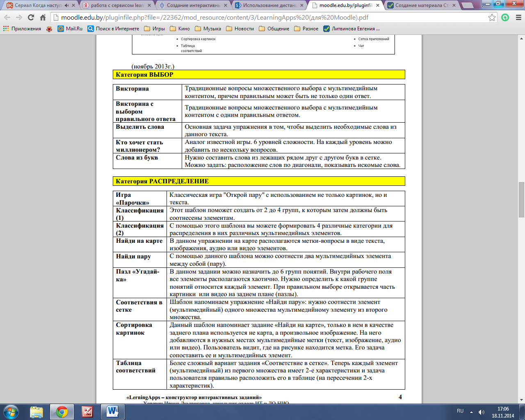Image resolution: width=525 pixels, height=420 pixels.
Task: Bookmark this page with the star icon
Action: tap(492, 17)
